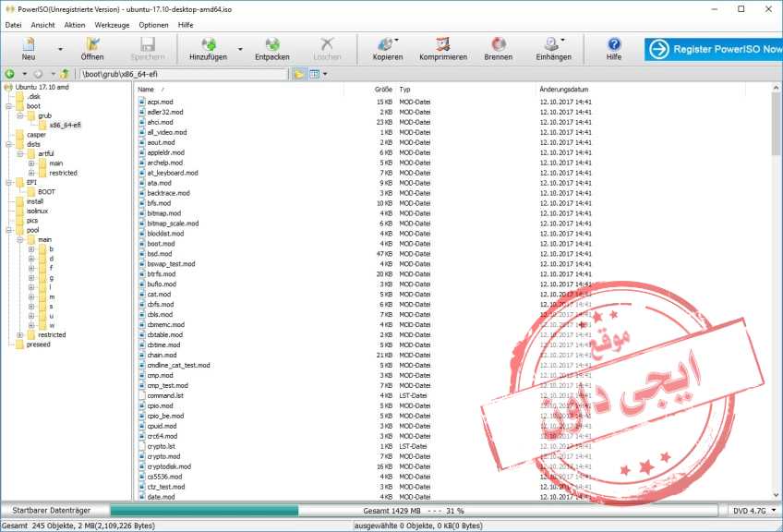
Task: Collapse the pool folder in tree
Action: tap(8, 230)
